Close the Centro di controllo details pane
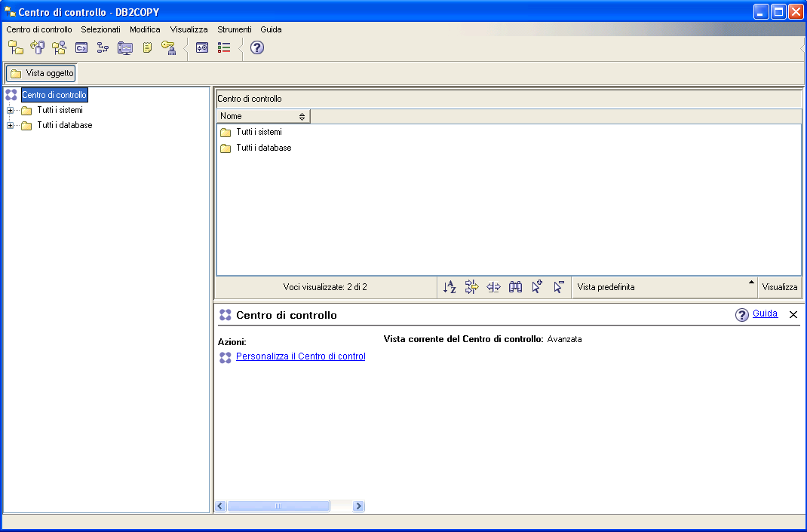Screen dimensions: 807x532 click(x=793, y=314)
